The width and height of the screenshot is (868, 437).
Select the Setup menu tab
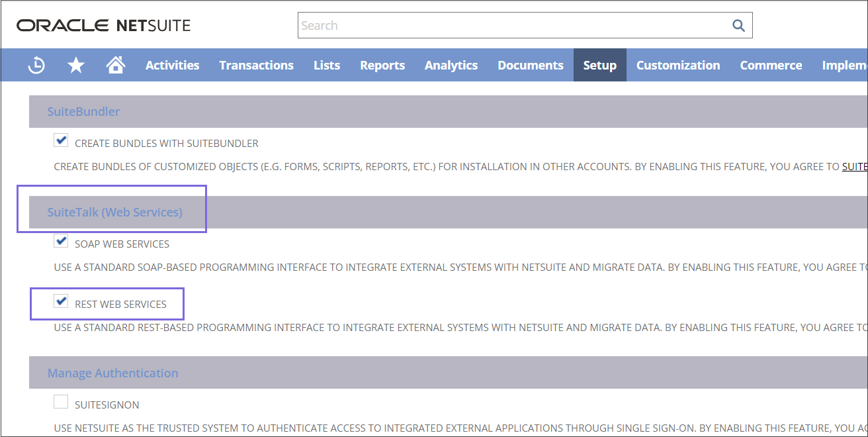[599, 65]
